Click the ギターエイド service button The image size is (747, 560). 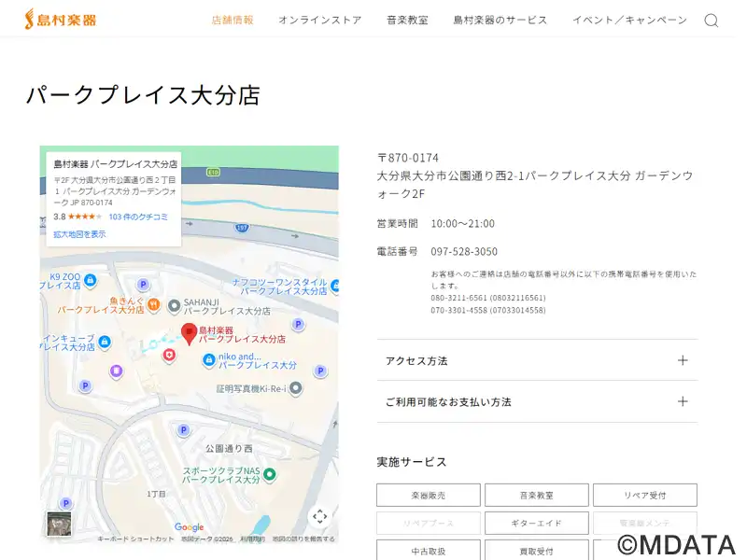tap(537, 523)
